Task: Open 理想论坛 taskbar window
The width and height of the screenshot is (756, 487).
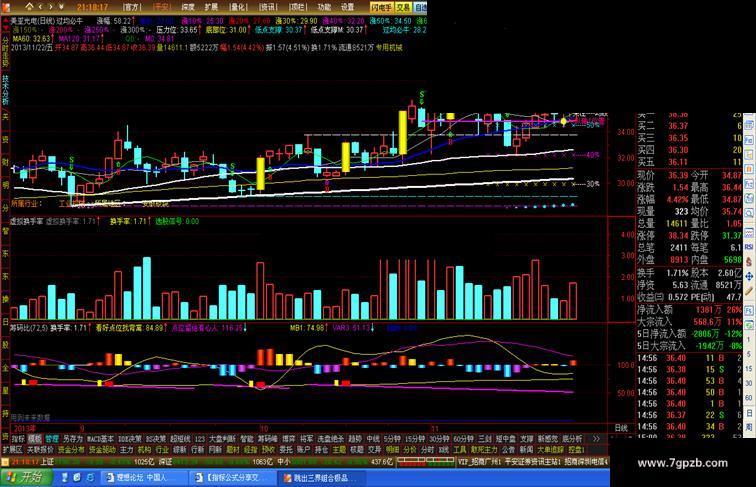Action: pyautogui.click(x=145, y=477)
